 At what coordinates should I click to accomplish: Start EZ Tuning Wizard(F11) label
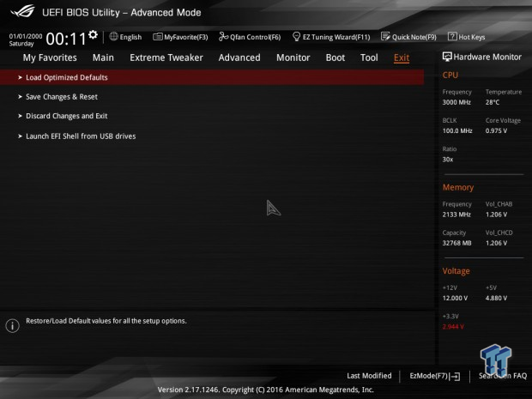[x=336, y=37]
